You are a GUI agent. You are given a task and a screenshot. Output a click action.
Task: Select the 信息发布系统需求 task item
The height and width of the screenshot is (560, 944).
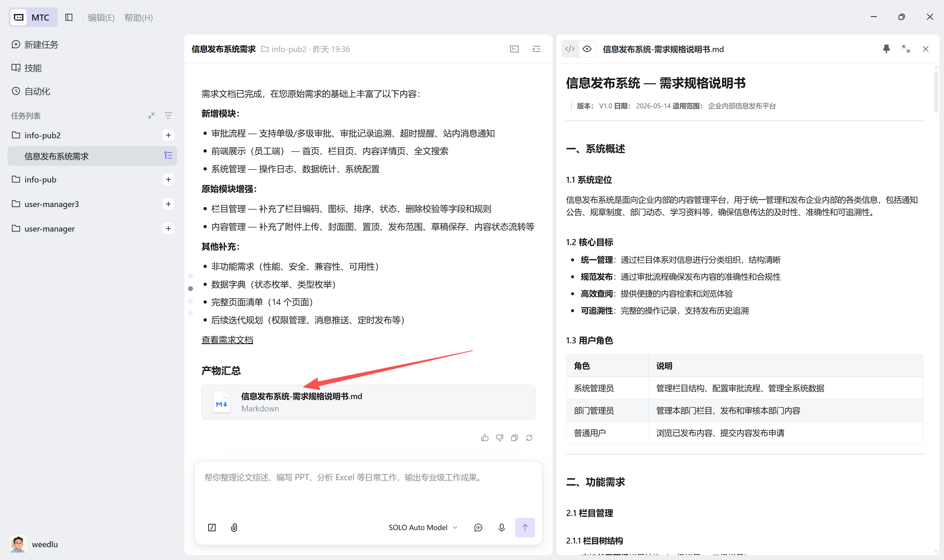coord(92,156)
